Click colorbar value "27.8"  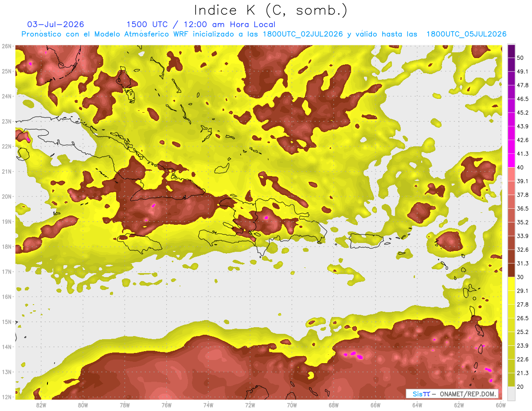pos(522,305)
